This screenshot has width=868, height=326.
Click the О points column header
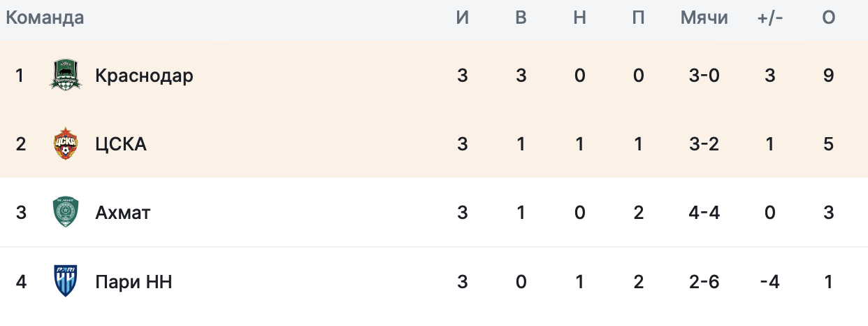[829, 18]
